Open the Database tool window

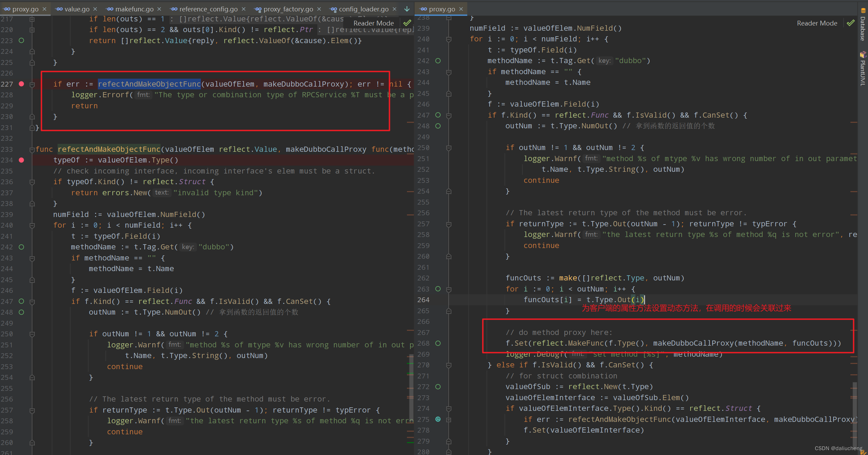(863, 24)
